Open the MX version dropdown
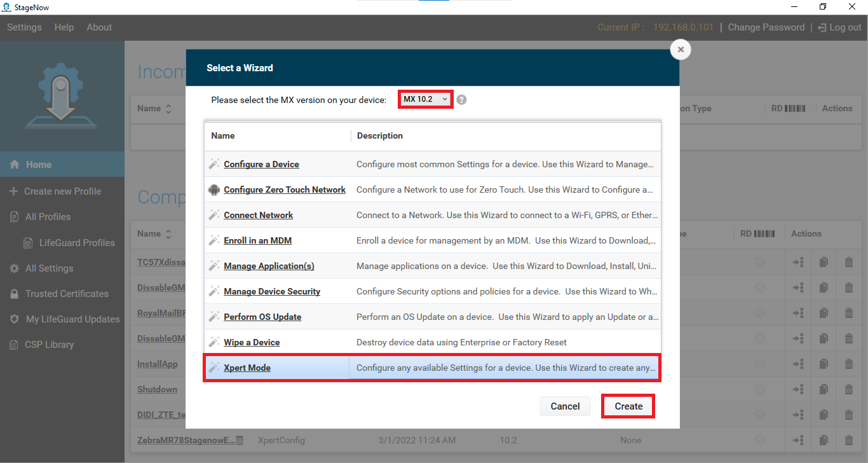The image size is (868, 463). tap(426, 99)
